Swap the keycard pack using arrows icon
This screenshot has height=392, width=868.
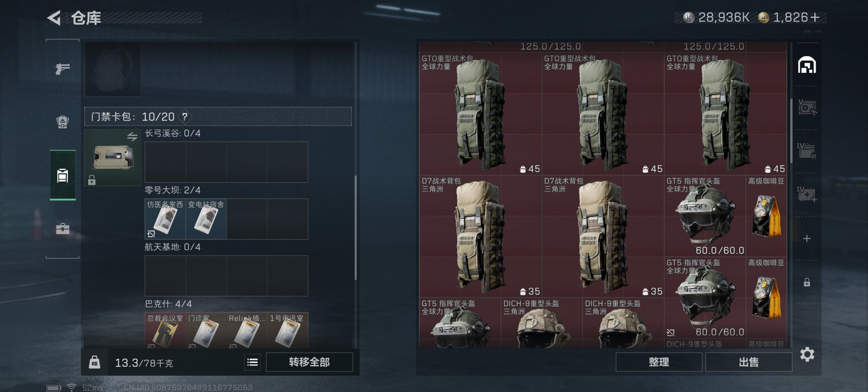coord(132,136)
